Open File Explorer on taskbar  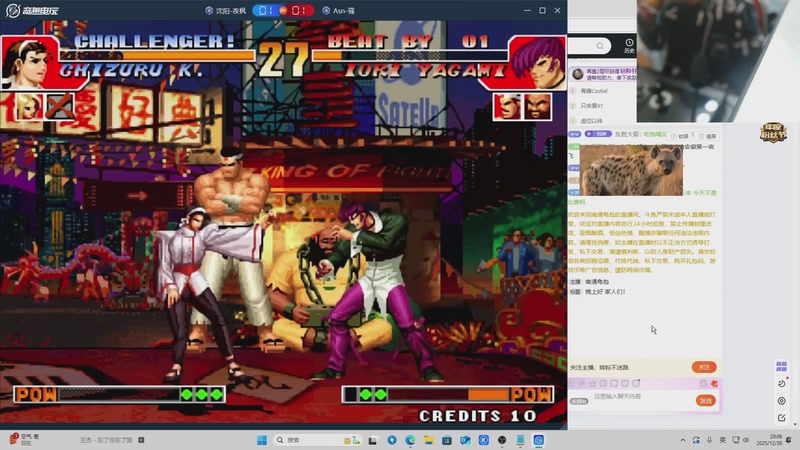click(x=429, y=440)
